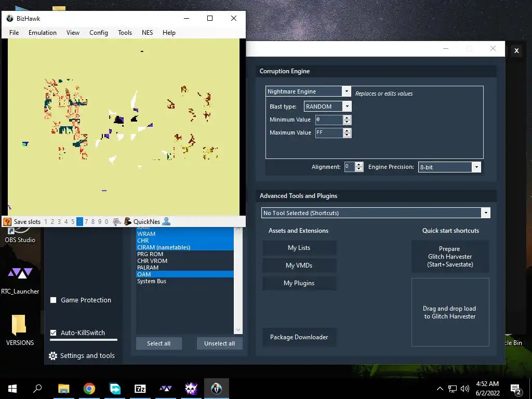This screenshot has width=532, height=399.
Task: Click the memory domain list scroll-down arrow
Action: (x=238, y=330)
